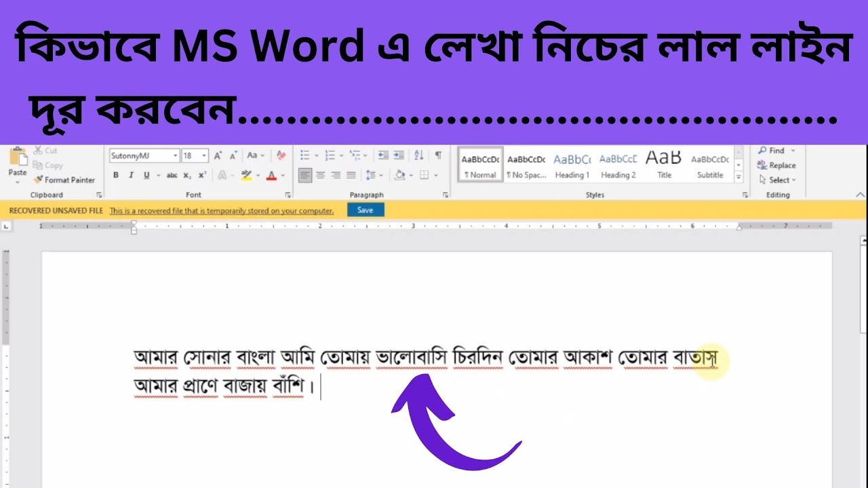Apply superscript formatting
Image resolution: width=868 pixels, height=488 pixels.
pyautogui.click(x=202, y=175)
